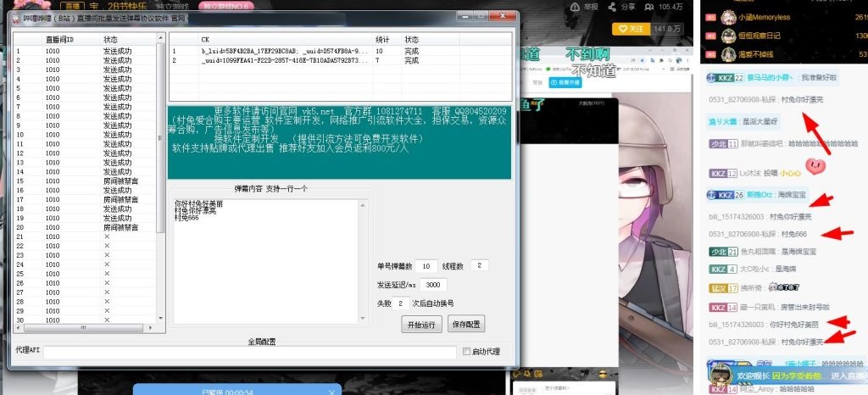Click the 分享 share icon
This screenshot has width=868, height=395.
(614, 7)
